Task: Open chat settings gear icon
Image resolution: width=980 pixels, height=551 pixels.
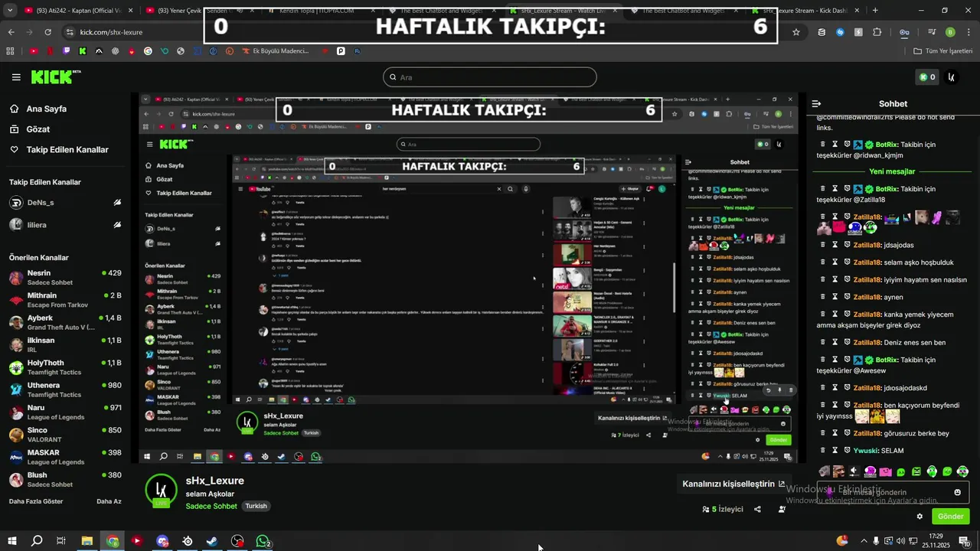Action: coord(920,517)
